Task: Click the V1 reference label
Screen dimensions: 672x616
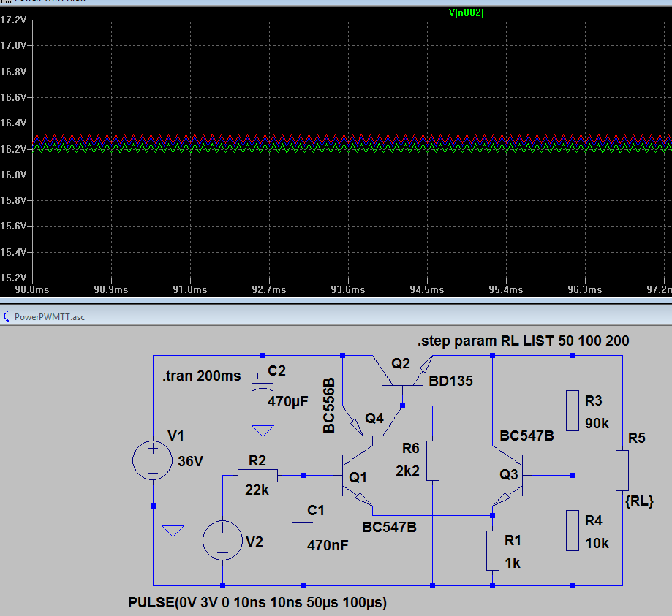Action: tap(175, 436)
